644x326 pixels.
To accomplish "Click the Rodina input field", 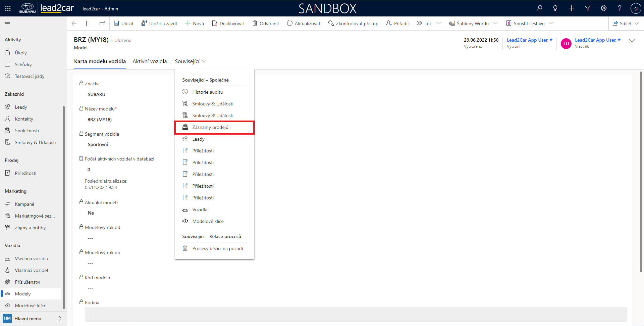I will pyautogui.click(x=356, y=315).
